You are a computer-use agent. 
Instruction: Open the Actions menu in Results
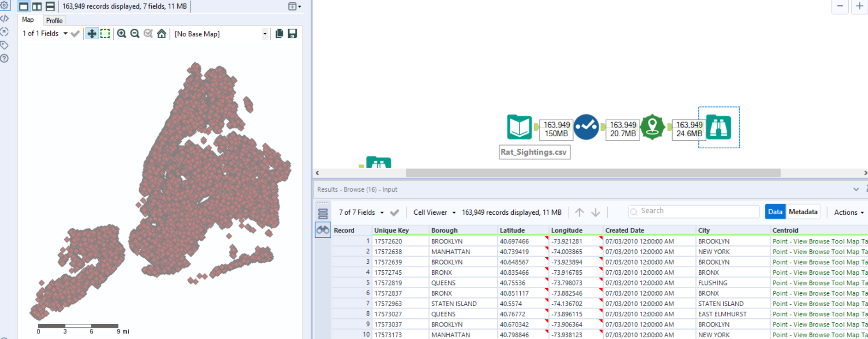pyautogui.click(x=849, y=212)
